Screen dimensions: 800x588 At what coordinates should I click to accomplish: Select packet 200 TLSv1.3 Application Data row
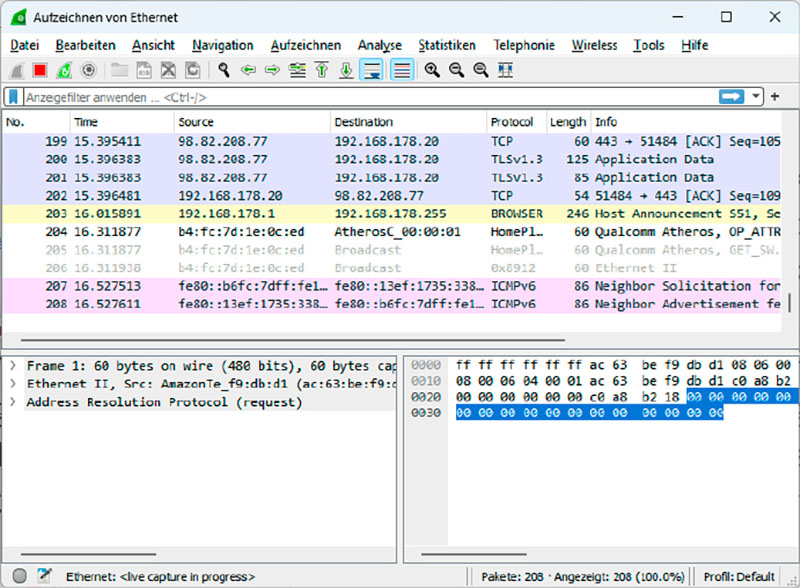tap(392, 159)
